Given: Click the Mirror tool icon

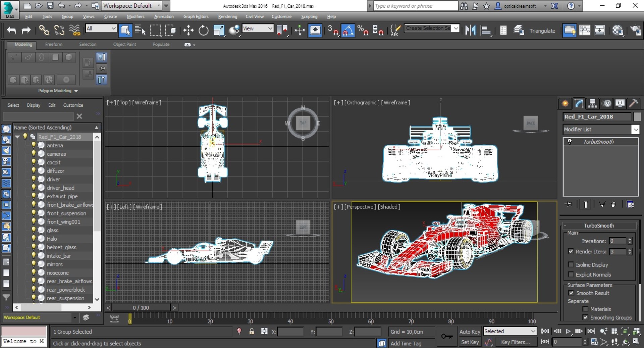Looking at the screenshot, I should (x=470, y=30).
